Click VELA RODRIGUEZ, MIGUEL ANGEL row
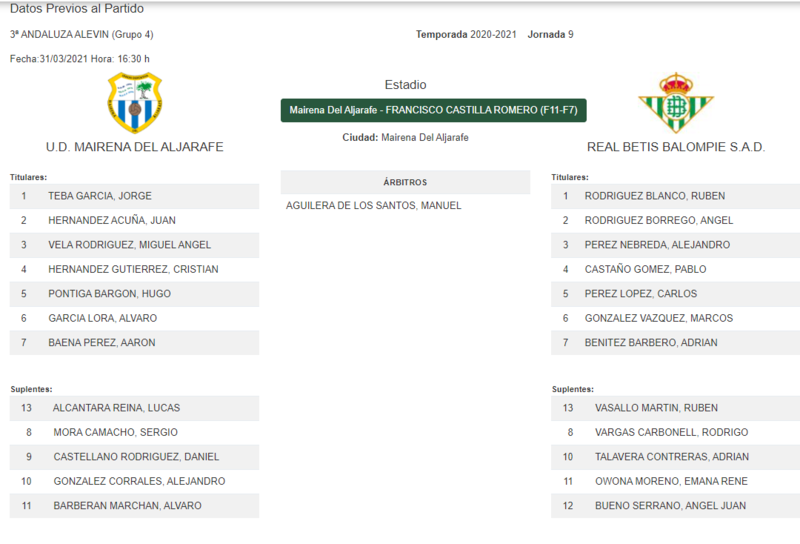The image size is (800, 544). tap(134, 245)
